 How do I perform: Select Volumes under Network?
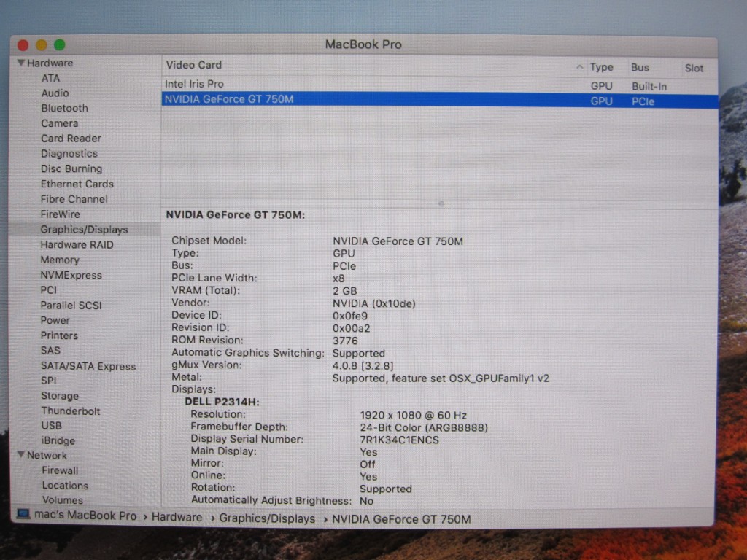coord(63,500)
